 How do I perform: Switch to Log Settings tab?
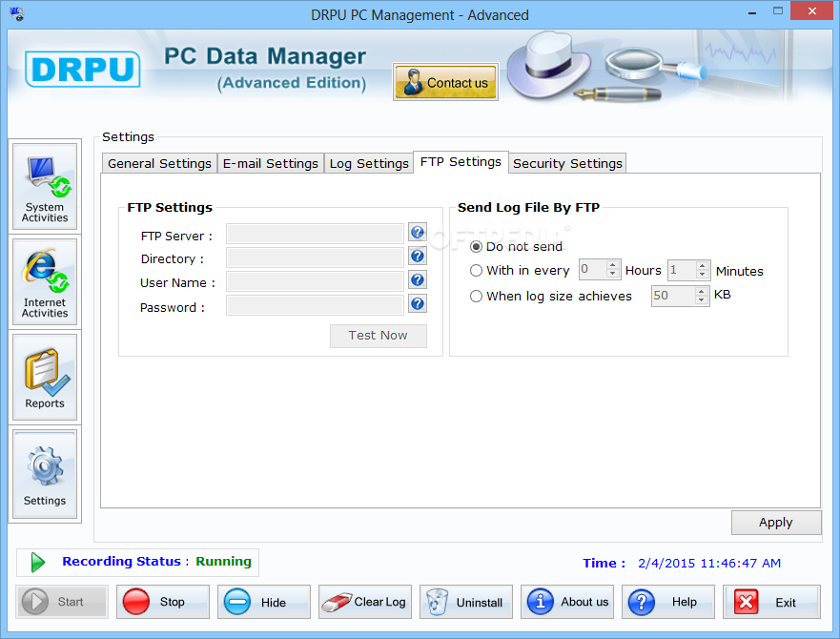click(x=369, y=163)
